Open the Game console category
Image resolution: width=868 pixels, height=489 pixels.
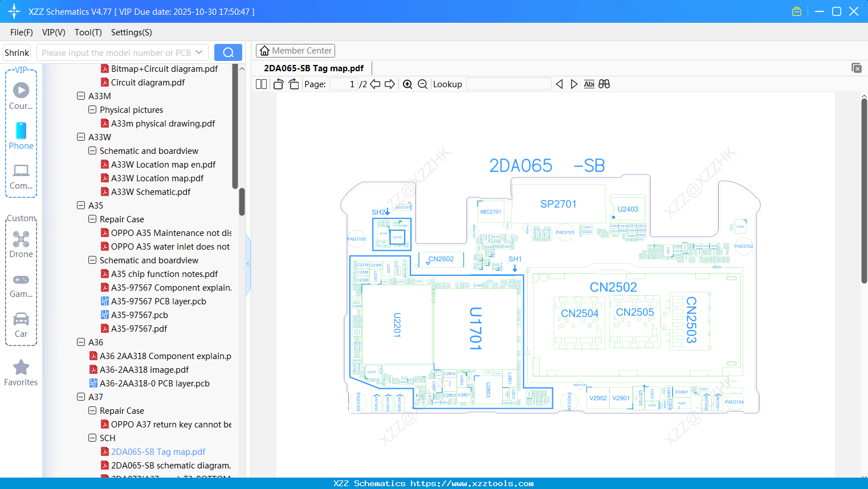(x=21, y=286)
